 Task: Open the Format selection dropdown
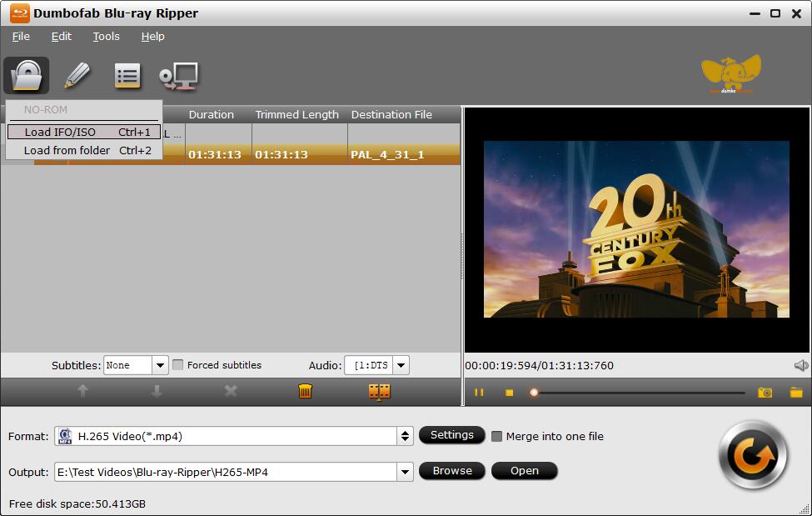click(405, 436)
